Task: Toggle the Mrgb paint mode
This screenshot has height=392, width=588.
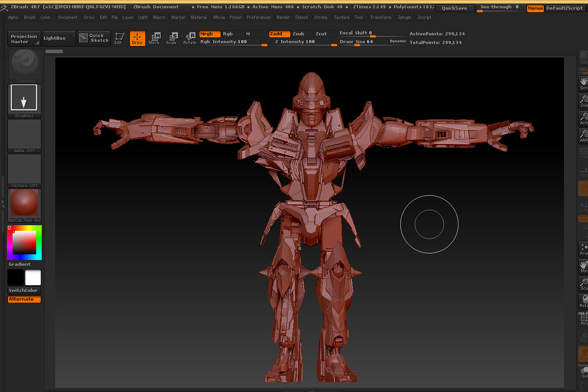Action: [x=210, y=34]
